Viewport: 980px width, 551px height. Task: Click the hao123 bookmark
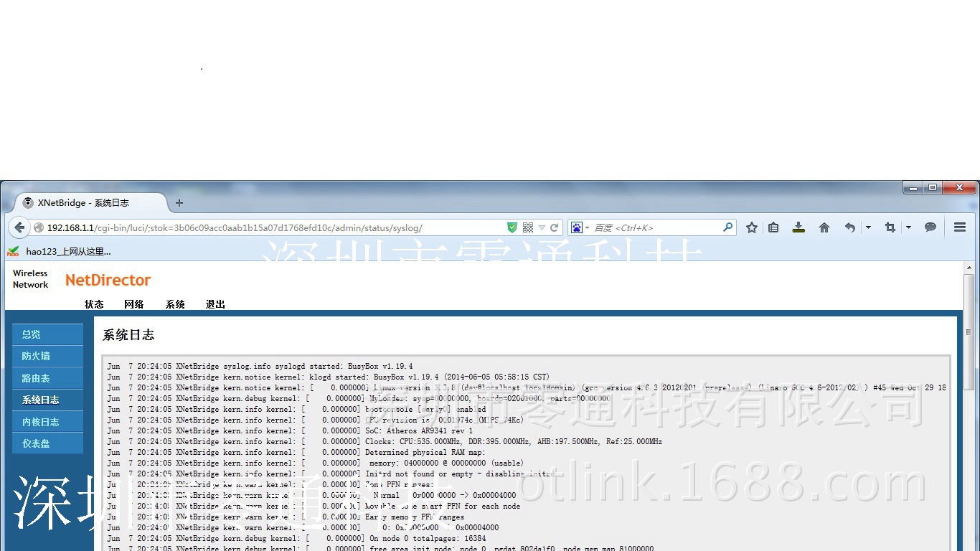tap(60, 251)
